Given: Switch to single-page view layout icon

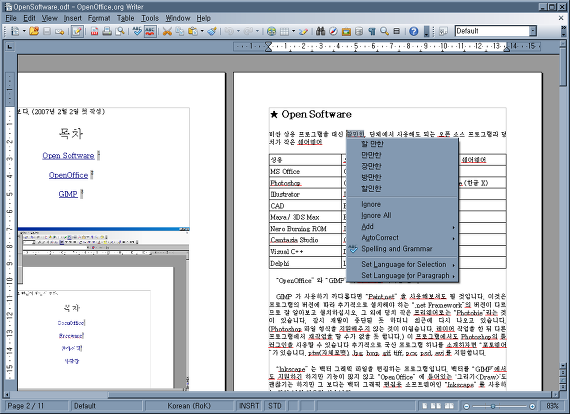Looking at the screenshot, I should 424,406.
